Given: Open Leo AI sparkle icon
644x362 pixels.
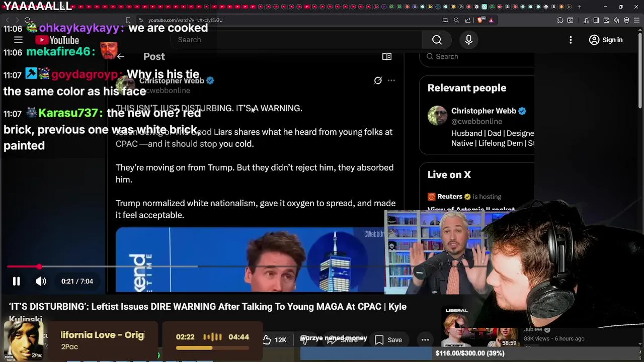Looking at the screenshot, I should tap(616, 20).
